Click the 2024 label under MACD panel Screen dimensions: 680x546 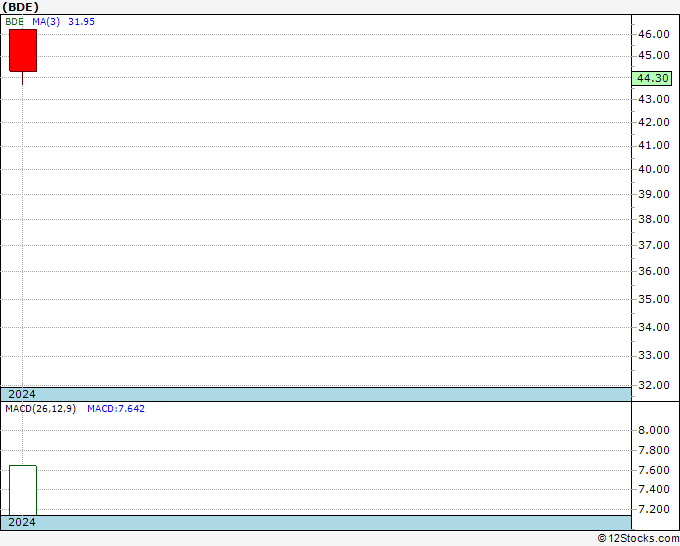click(22, 522)
